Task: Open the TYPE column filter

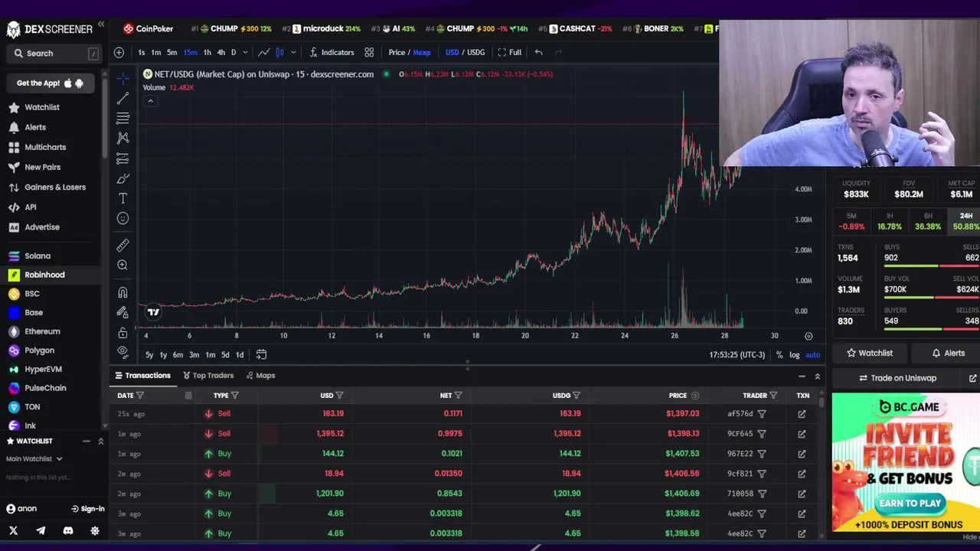Action: pyautogui.click(x=235, y=396)
